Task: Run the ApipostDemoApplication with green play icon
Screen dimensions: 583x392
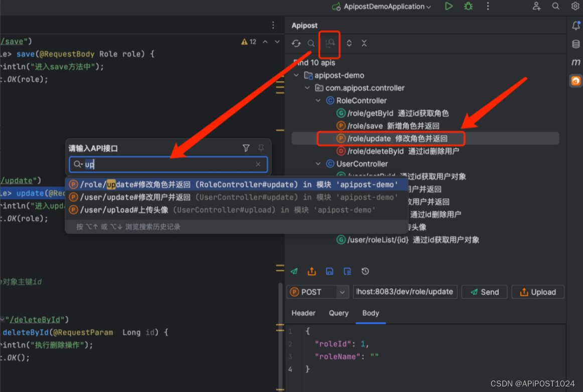Action: (x=449, y=7)
